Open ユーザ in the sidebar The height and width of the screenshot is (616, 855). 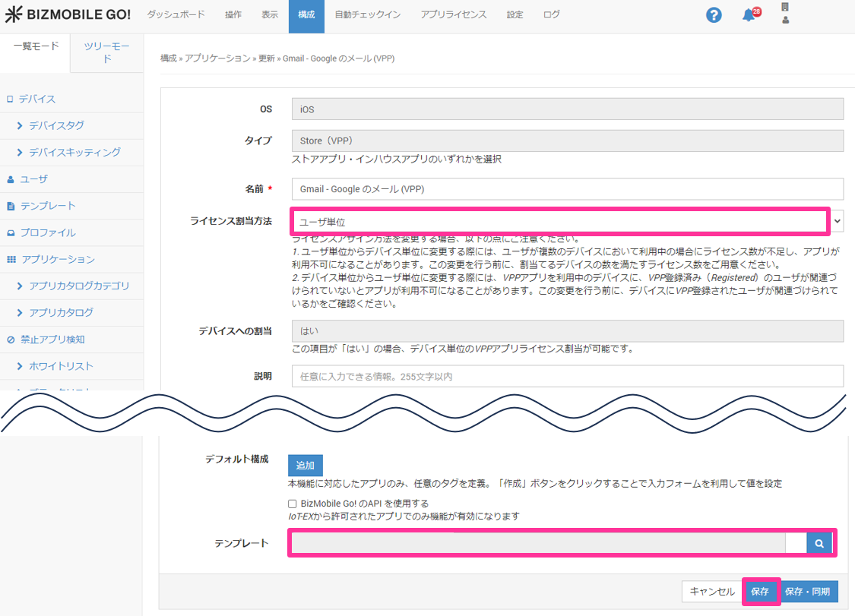click(33, 179)
